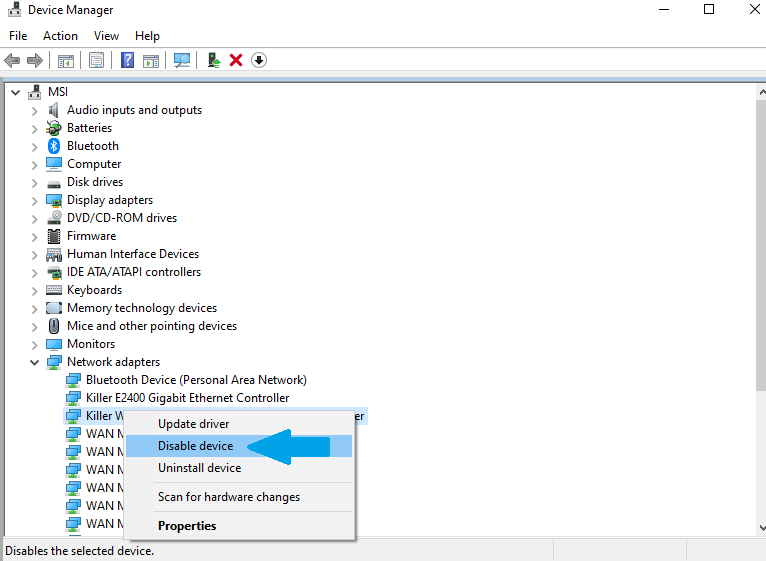The width and height of the screenshot is (766, 561).
Task: Open Properties via toolbar sheet icon
Action: click(96, 61)
